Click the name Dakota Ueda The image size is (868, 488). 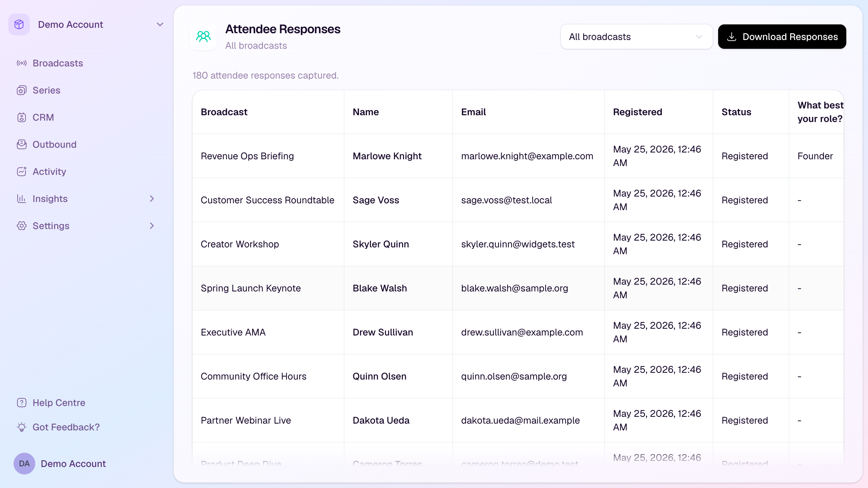(x=381, y=420)
